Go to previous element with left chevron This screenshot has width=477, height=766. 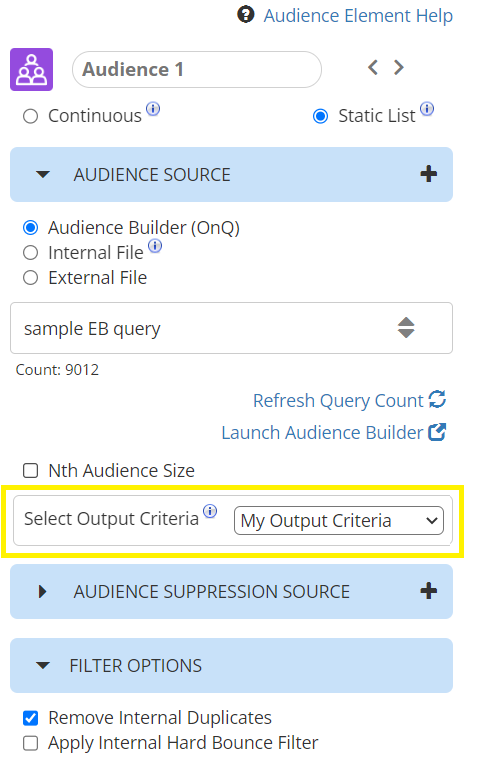[x=373, y=67]
